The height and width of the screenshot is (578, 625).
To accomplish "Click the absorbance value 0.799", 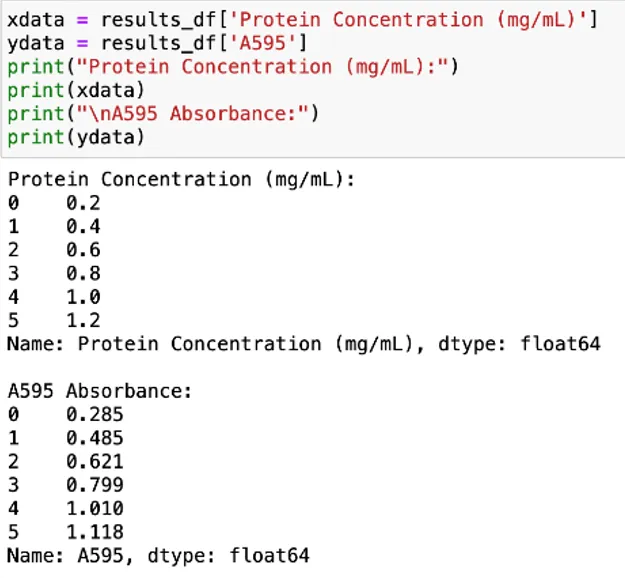I will [x=95, y=485].
